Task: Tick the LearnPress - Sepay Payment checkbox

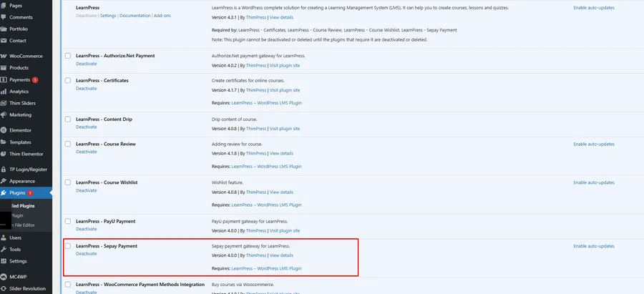Action: pyautogui.click(x=68, y=246)
